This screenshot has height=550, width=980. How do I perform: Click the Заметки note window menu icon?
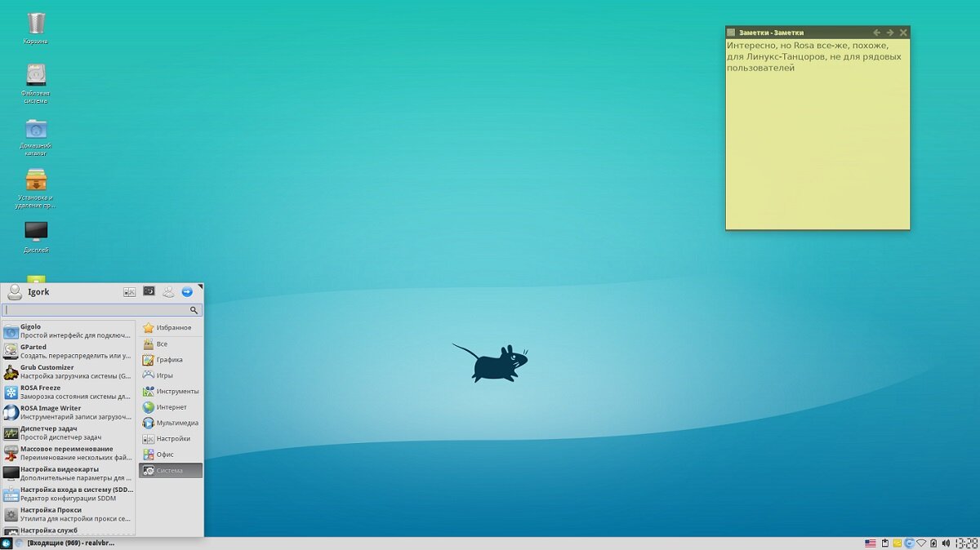(x=731, y=32)
